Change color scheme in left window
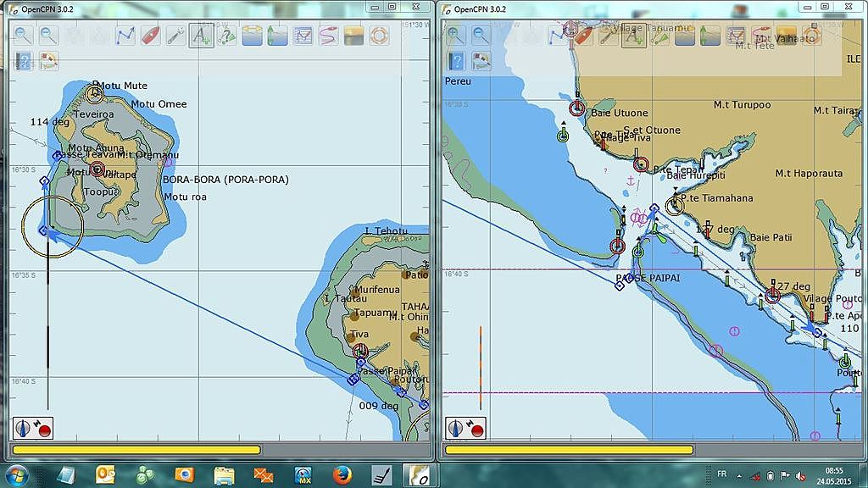The width and height of the screenshot is (868, 488). pos(354,36)
